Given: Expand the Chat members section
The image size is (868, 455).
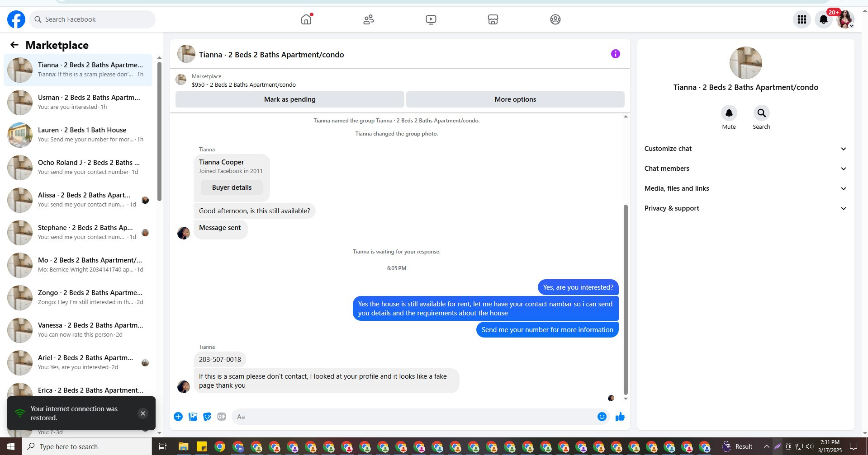Looking at the screenshot, I should tap(745, 169).
